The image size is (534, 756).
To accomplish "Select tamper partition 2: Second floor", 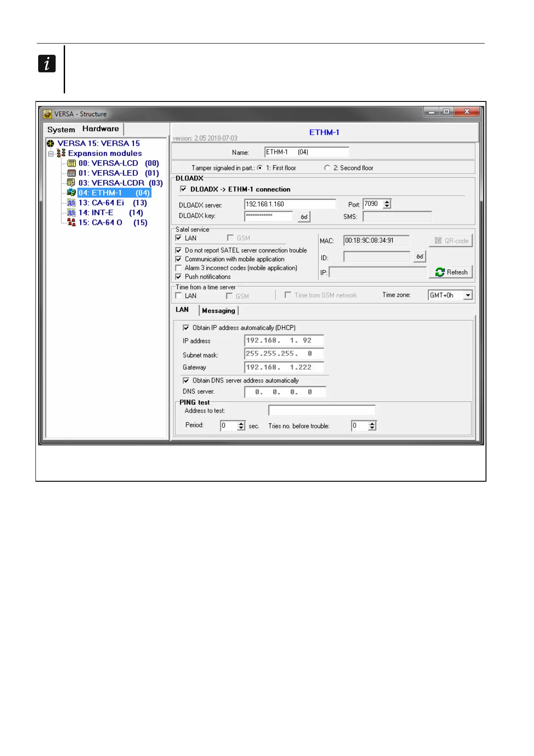I will pos(327,168).
